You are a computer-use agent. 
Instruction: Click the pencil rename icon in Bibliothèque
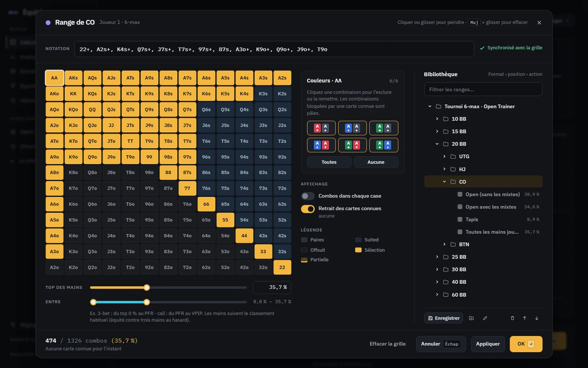pos(485,318)
